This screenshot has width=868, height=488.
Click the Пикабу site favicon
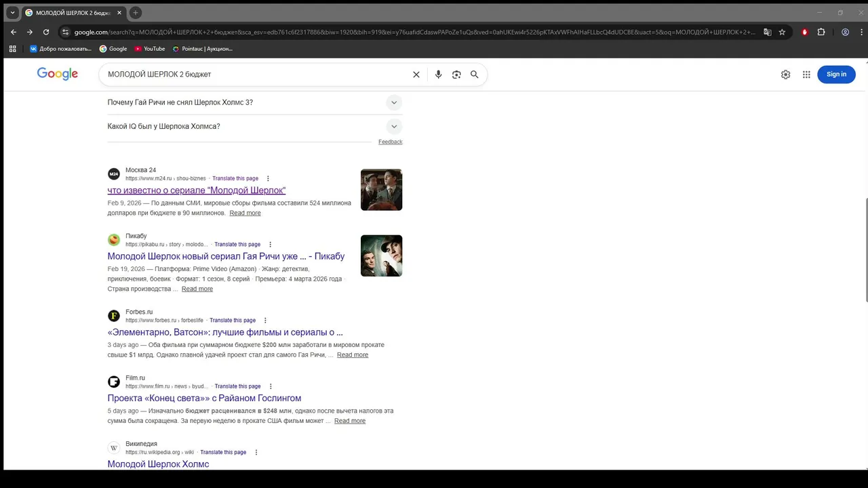[x=114, y=240]
